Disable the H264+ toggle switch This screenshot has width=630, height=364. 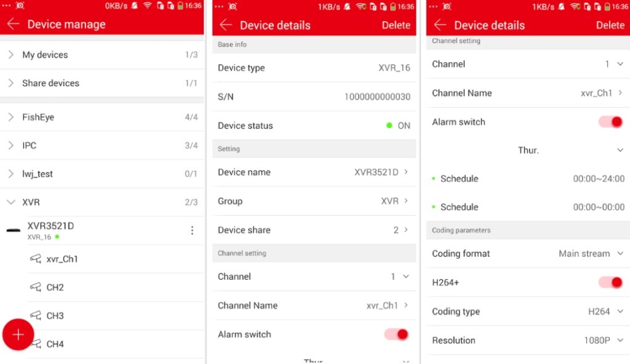tap(610, 282)
